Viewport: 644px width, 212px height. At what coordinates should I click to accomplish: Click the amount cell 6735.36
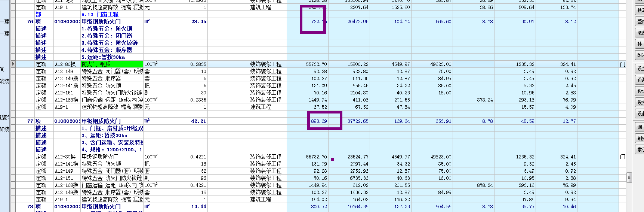[x=359, y=178]
